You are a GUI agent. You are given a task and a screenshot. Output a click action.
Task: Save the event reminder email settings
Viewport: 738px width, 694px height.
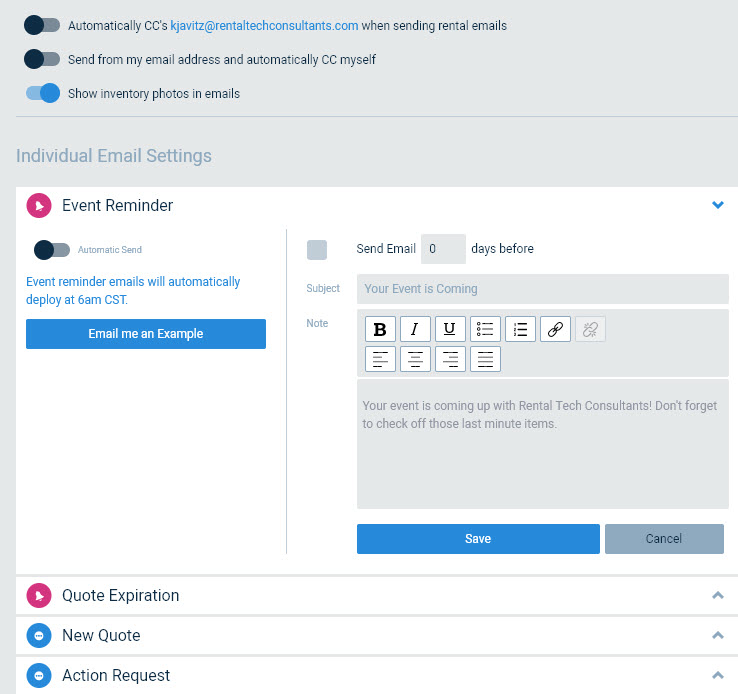click(478, 539)
